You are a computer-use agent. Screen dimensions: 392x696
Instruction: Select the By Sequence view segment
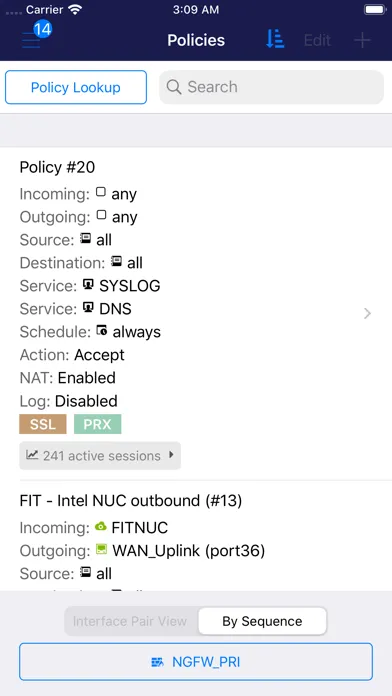(x=262, y=621)
